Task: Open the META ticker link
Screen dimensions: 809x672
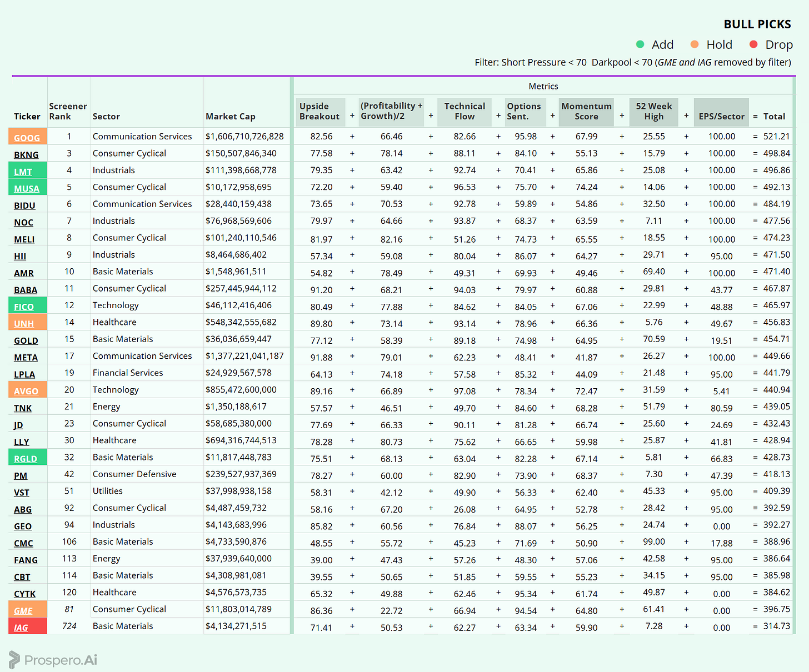Action: coord(26,358)
